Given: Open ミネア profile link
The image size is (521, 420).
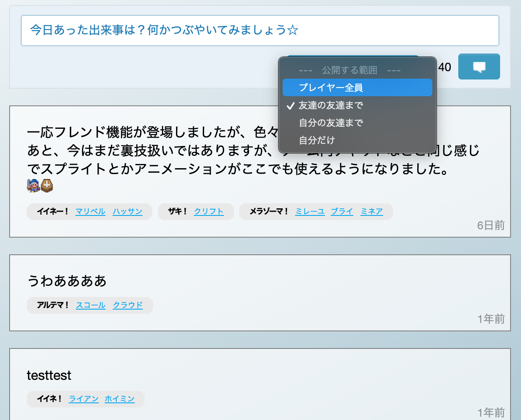Looking at the screenshot, I should point(372,212).
